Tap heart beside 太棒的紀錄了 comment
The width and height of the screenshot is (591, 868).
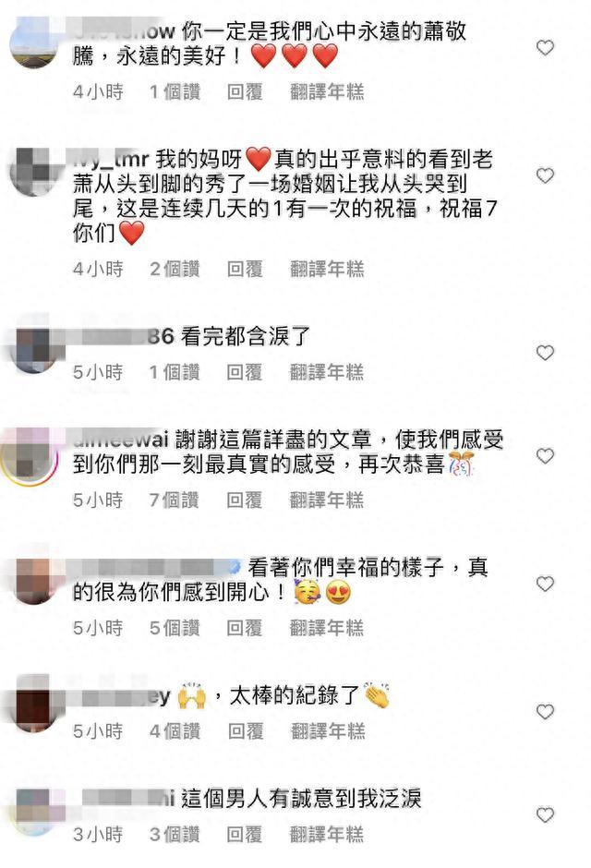[545, 711]
